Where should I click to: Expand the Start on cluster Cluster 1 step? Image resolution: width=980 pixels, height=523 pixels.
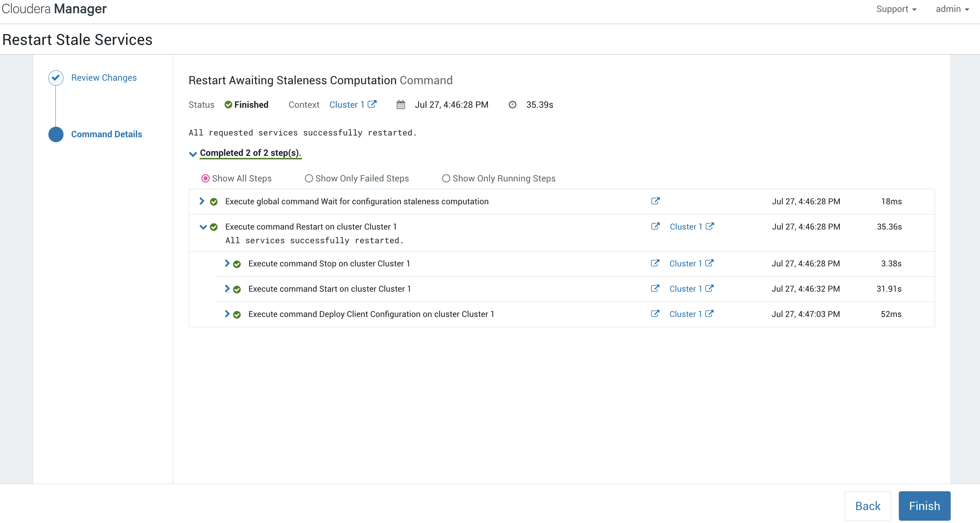click(x=227, y=289)
